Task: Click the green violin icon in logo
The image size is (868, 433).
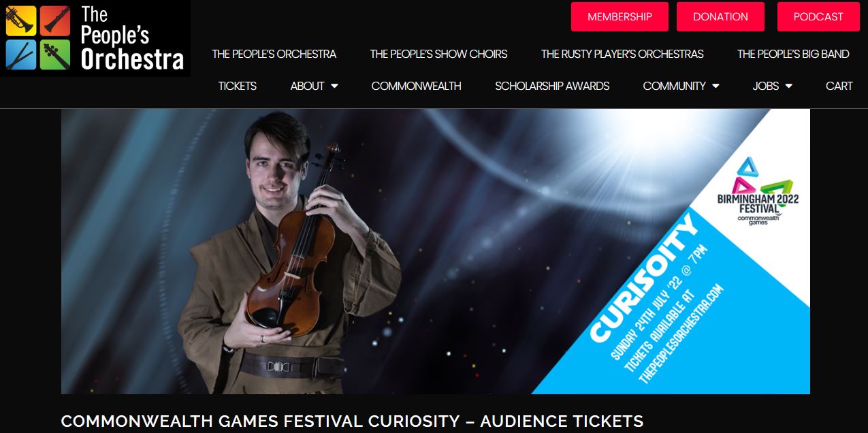Action: (55, 54)
